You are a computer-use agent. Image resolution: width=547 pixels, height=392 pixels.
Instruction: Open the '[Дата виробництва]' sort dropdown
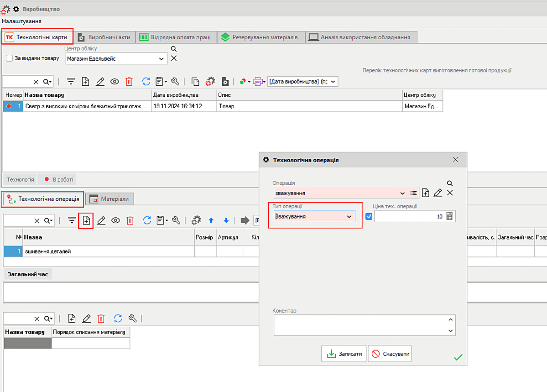(333, 82)
